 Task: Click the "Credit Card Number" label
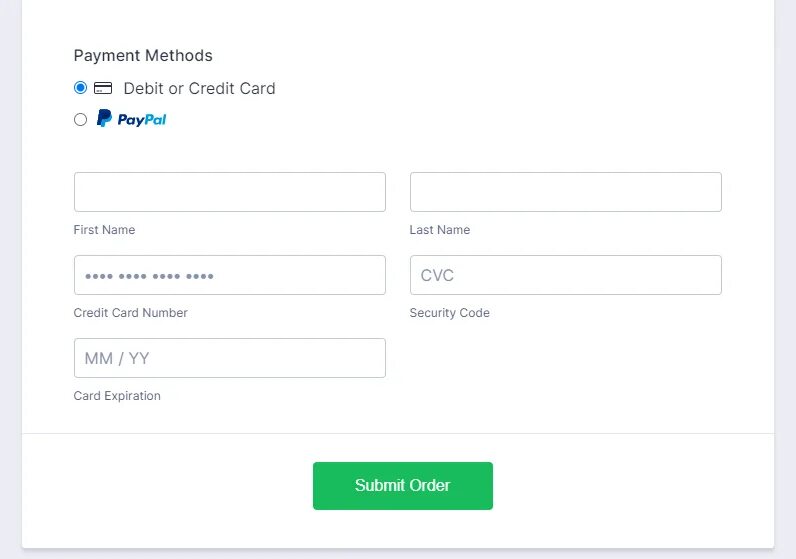tap(130, 313)
